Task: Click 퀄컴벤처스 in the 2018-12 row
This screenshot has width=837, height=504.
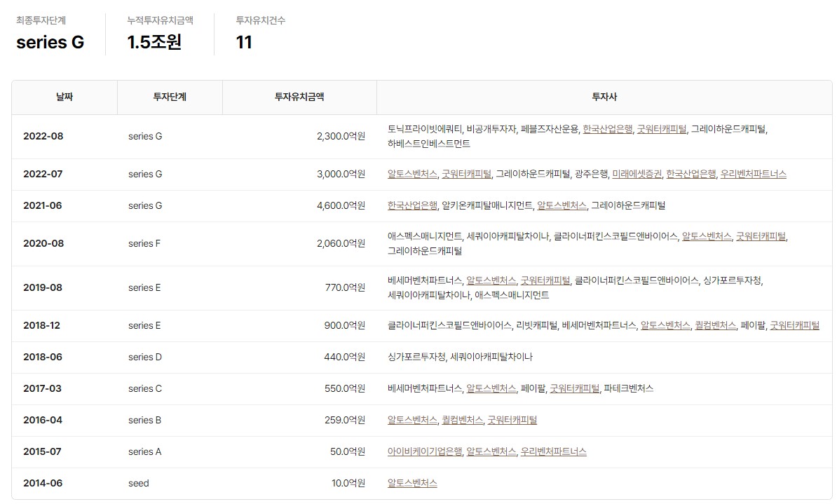Action: click(715, 325)
